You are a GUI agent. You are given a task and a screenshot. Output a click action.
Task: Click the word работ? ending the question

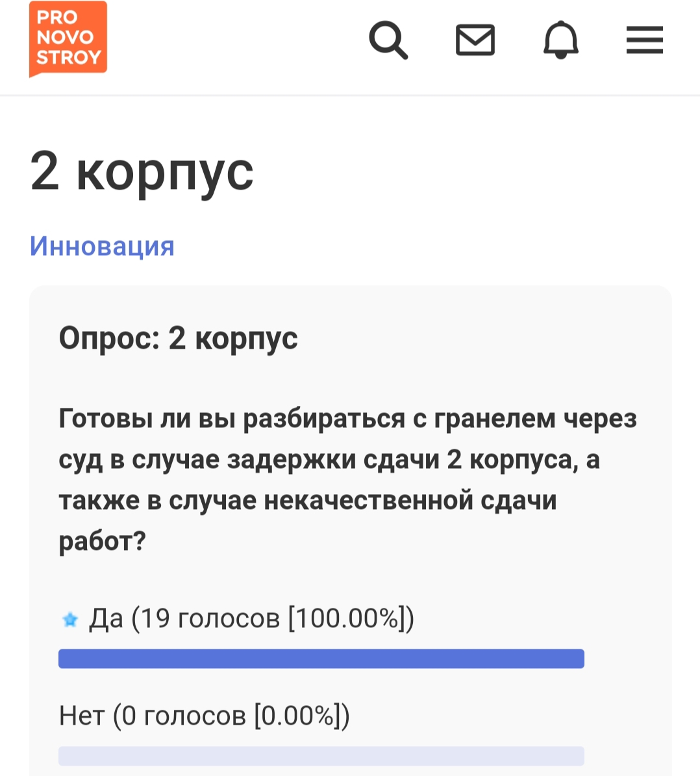(103, 541)
